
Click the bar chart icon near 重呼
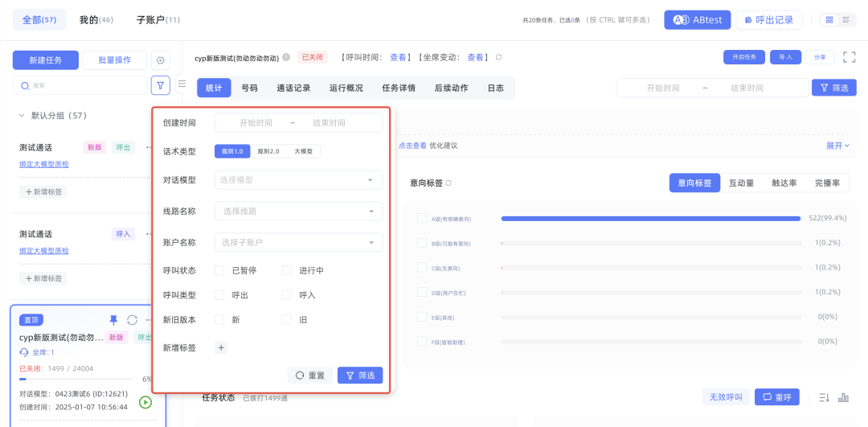tap(843, 397)
